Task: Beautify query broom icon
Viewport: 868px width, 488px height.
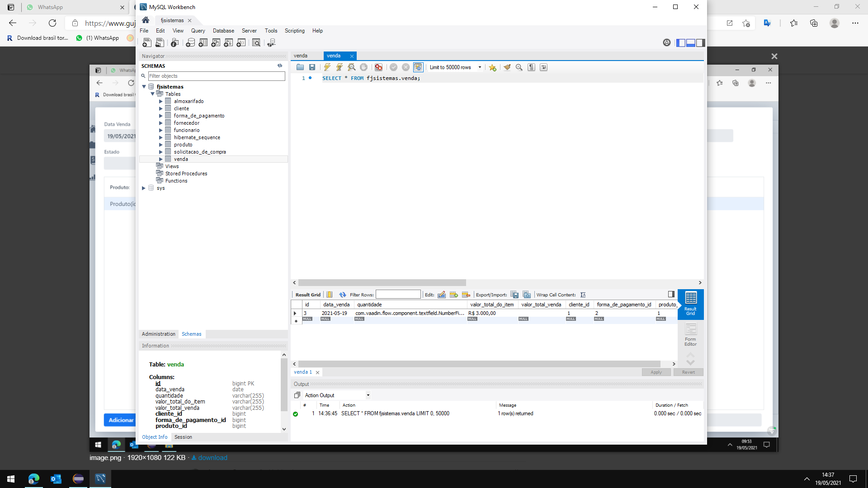Action: pos(507,67)
